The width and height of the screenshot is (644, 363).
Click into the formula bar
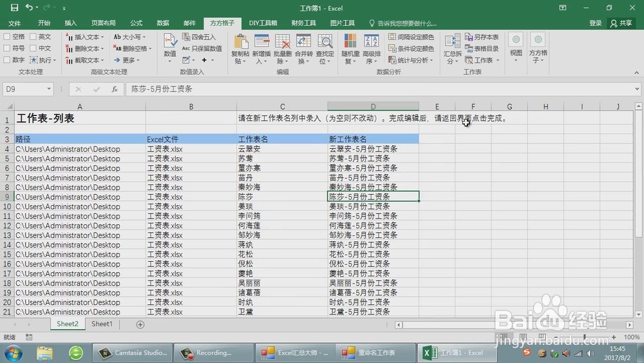[380, 89]
